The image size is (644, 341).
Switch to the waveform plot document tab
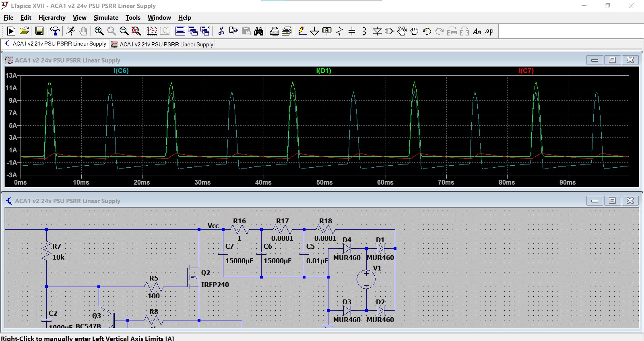tap(162, 44)
